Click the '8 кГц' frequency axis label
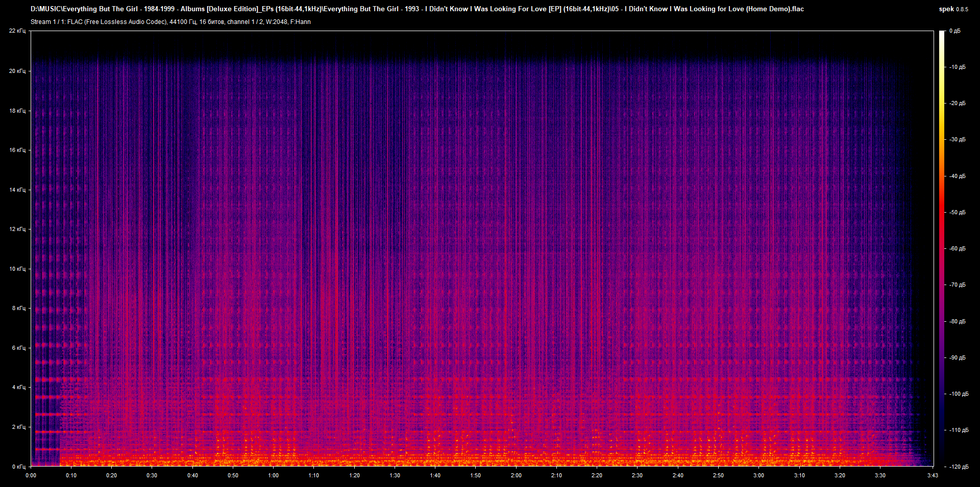 [x=19, y=308]
